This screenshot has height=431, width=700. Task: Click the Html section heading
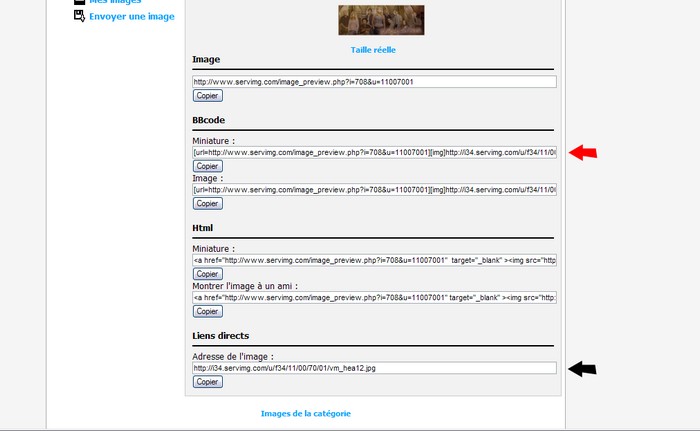[203, 228]
